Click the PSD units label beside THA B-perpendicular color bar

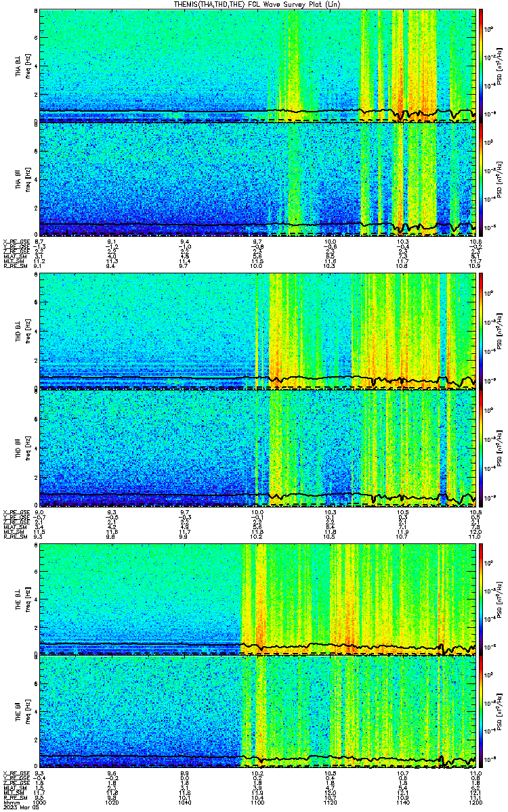[499, 66]
